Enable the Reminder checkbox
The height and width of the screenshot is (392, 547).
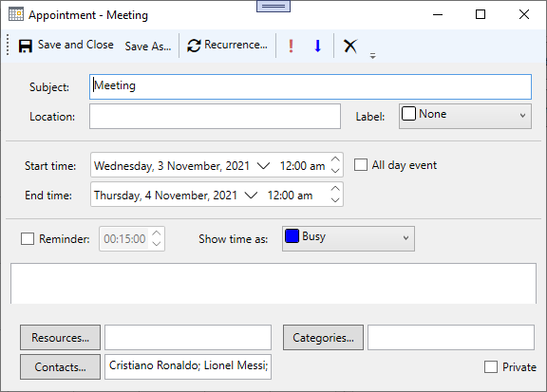click(28, 239)
